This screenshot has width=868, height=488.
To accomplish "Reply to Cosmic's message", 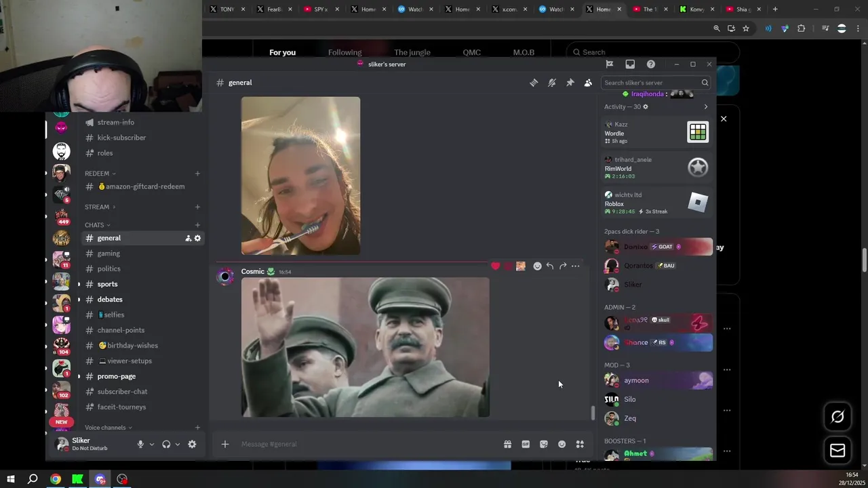I will tap(550, 266).
